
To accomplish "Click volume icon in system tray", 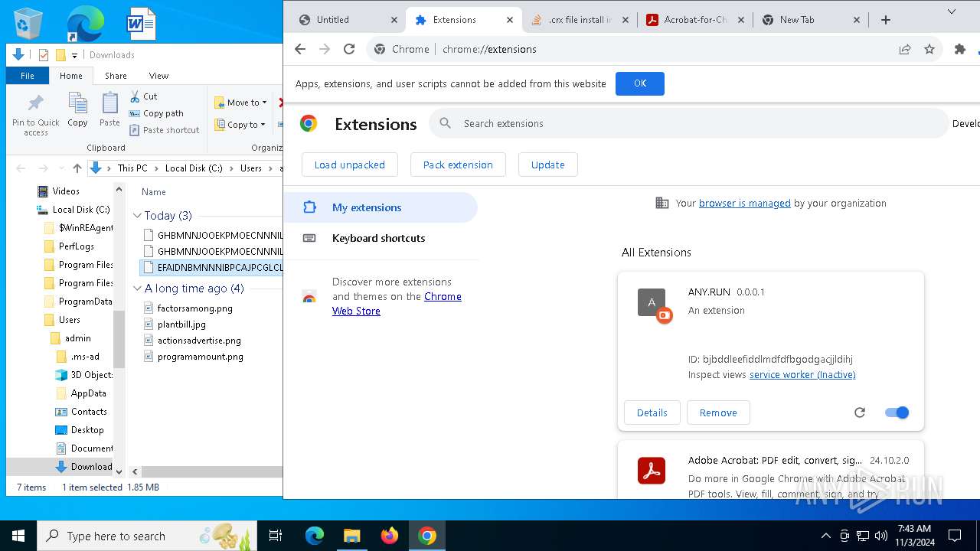I will 881,536.
